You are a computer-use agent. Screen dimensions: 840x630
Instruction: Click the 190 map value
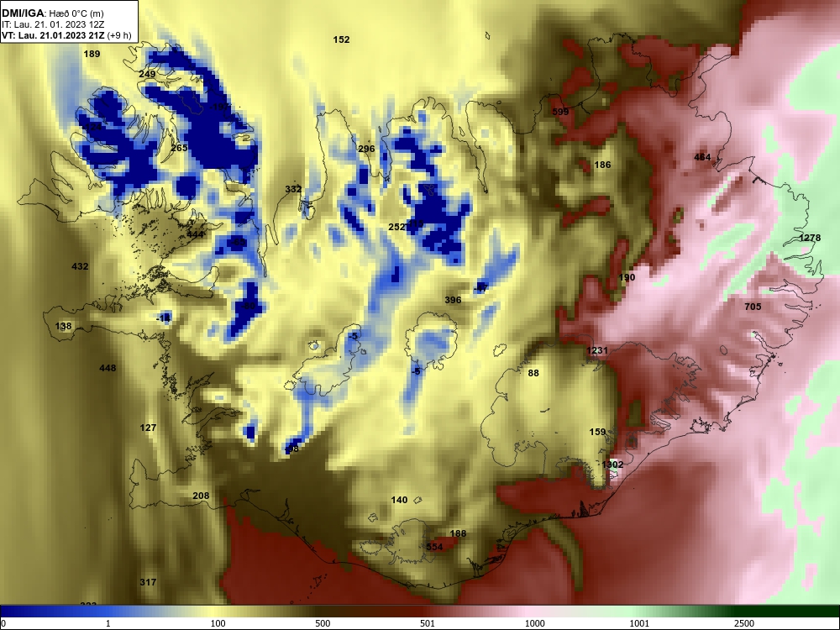coord(627,277)
